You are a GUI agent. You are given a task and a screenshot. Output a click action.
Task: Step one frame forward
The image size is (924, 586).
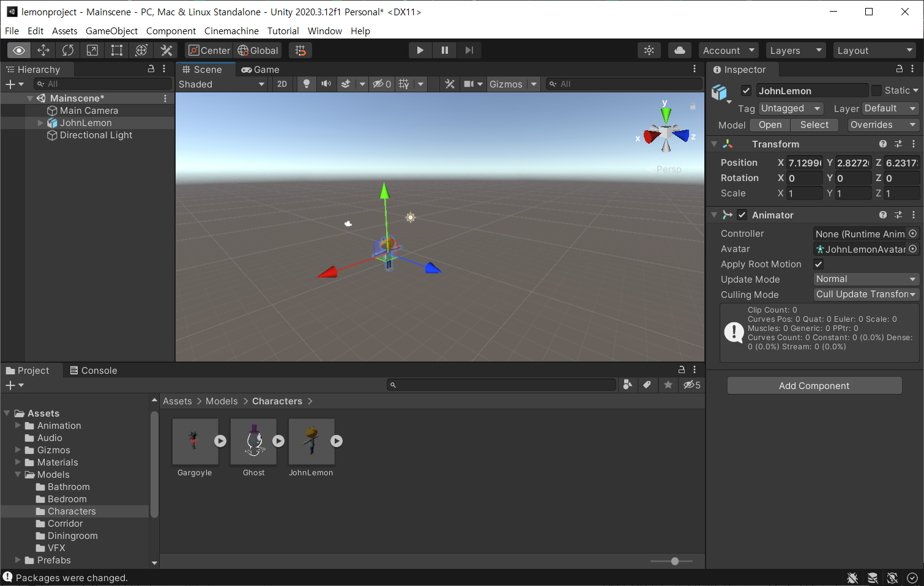469,50
